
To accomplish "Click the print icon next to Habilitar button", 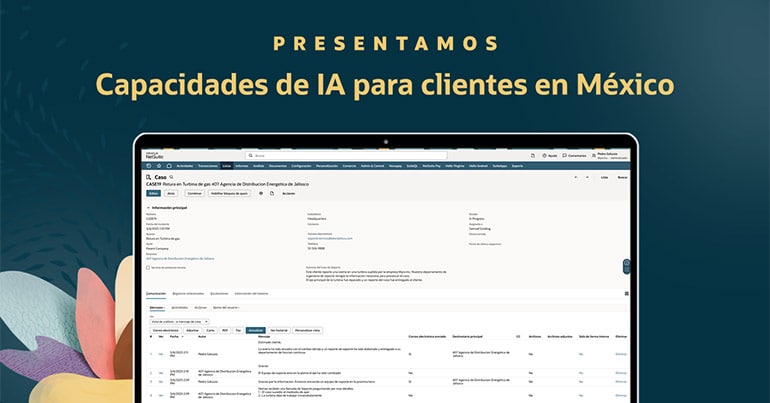I will [261, 193].
